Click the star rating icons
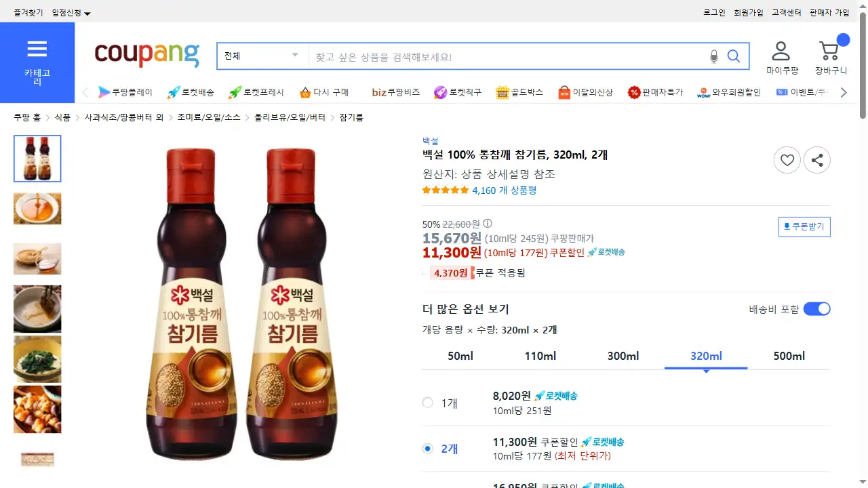The width and height of the screenshot is (868, 488). (x=445, y=190)
